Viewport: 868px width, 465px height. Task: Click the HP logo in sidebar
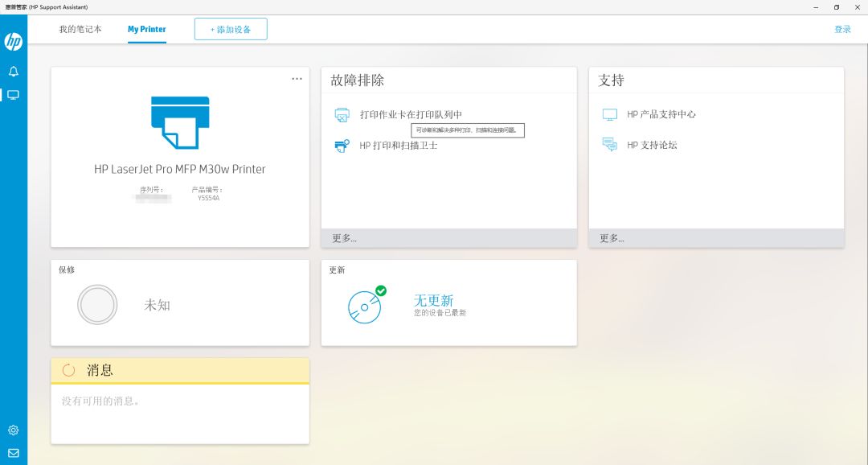coord(14,42)
